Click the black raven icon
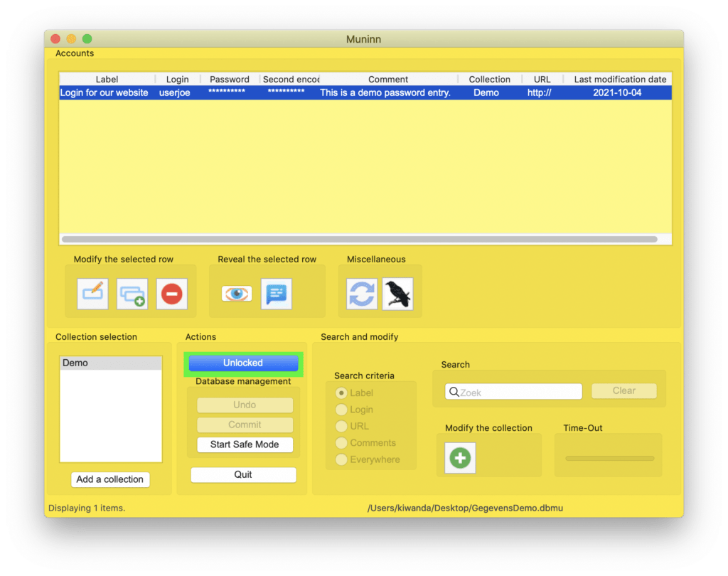 click(398, 294)
